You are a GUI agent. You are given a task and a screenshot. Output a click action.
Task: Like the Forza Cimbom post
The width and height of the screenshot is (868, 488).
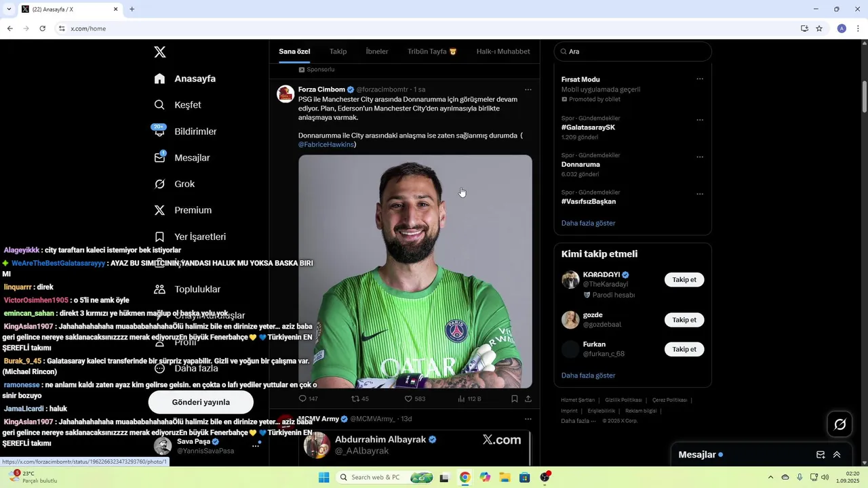coord(414,399)
